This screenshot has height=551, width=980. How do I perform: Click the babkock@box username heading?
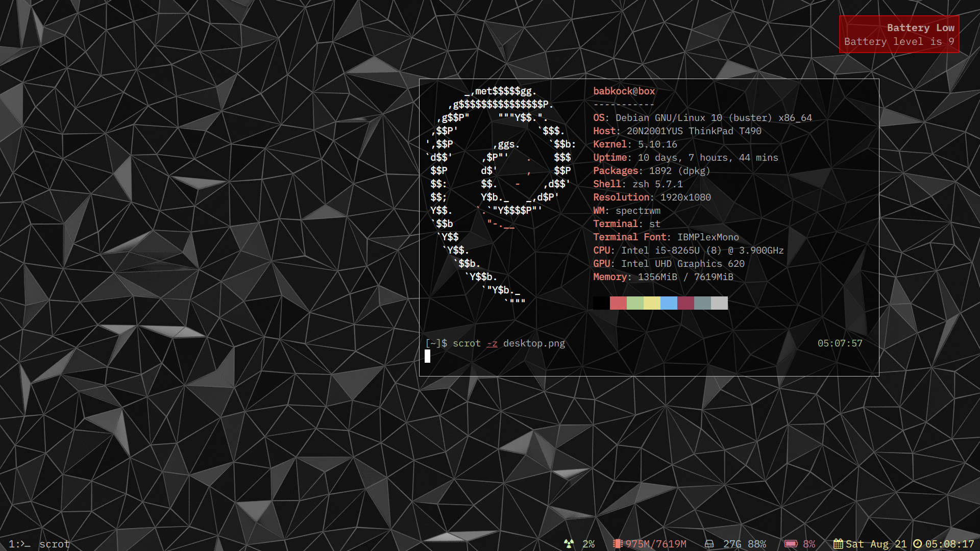point(624,91)
